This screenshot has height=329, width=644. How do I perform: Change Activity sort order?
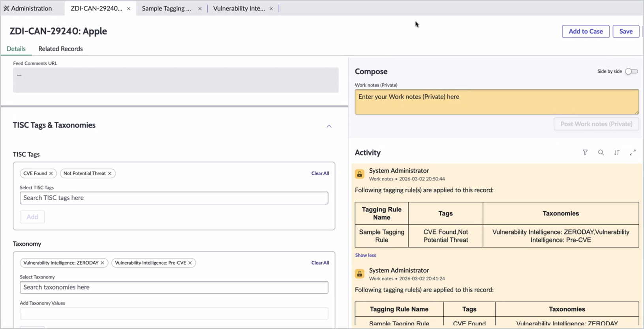point(617,152)
